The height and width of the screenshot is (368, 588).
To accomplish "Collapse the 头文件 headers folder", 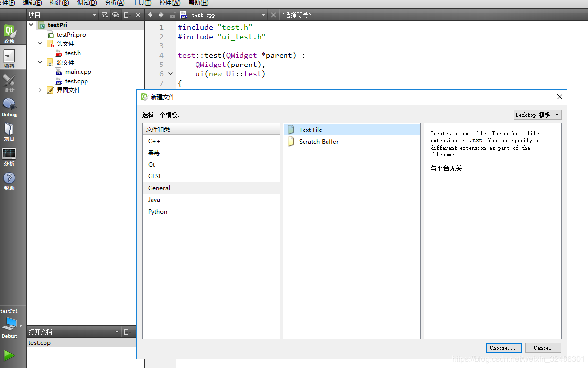I will pos(40,44).
